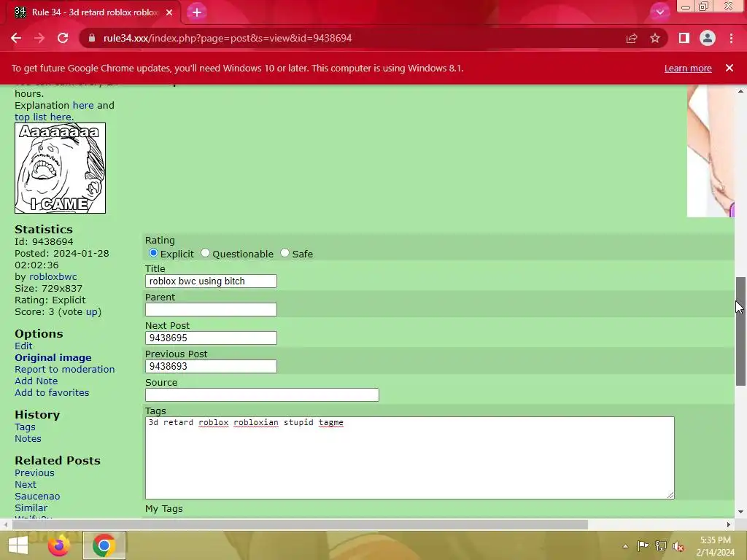Click the Add Note link
Image resolution: width=747 pixels, height=560 pixels.
[36, 381]
